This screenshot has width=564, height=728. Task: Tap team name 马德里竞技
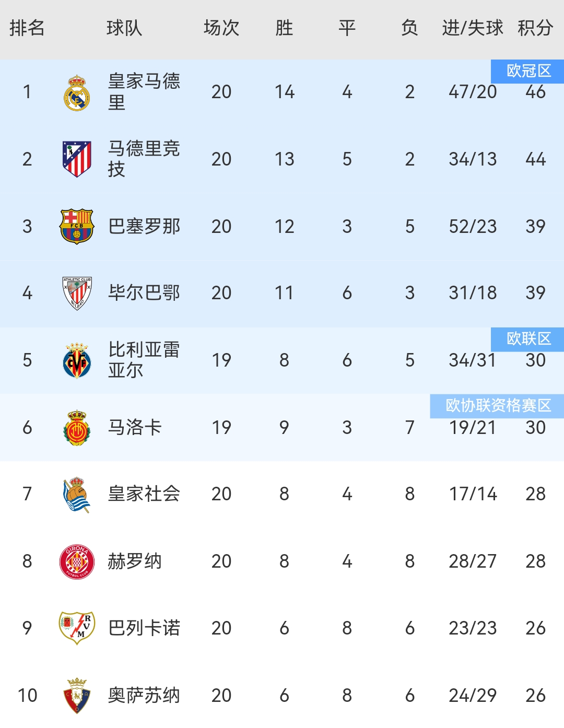144,159
